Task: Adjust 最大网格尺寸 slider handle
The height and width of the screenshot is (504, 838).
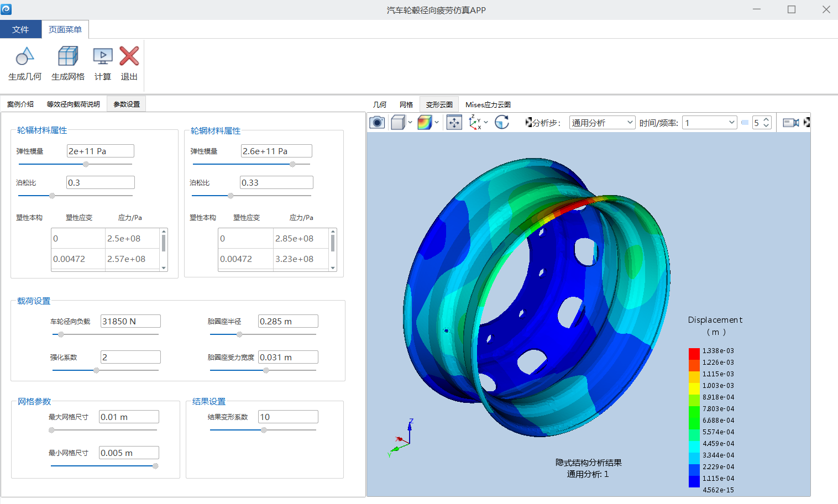Action: pyautogui.click(x=51, y=430)
